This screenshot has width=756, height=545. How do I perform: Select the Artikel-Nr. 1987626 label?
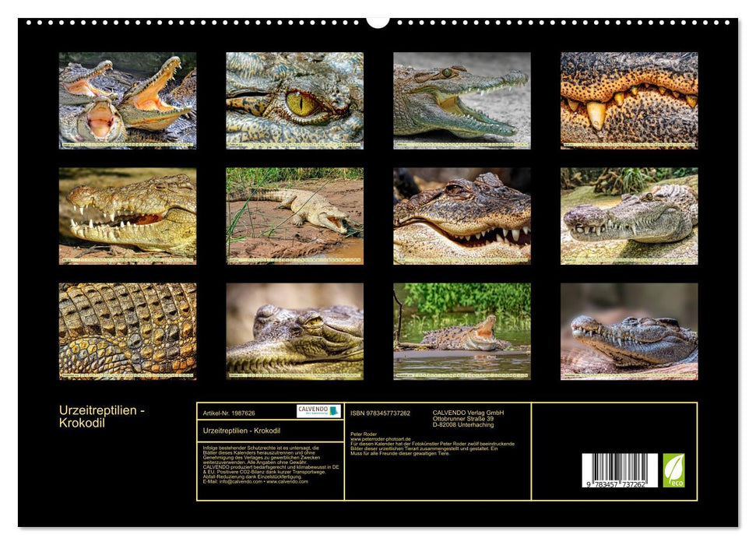[229, 413]
